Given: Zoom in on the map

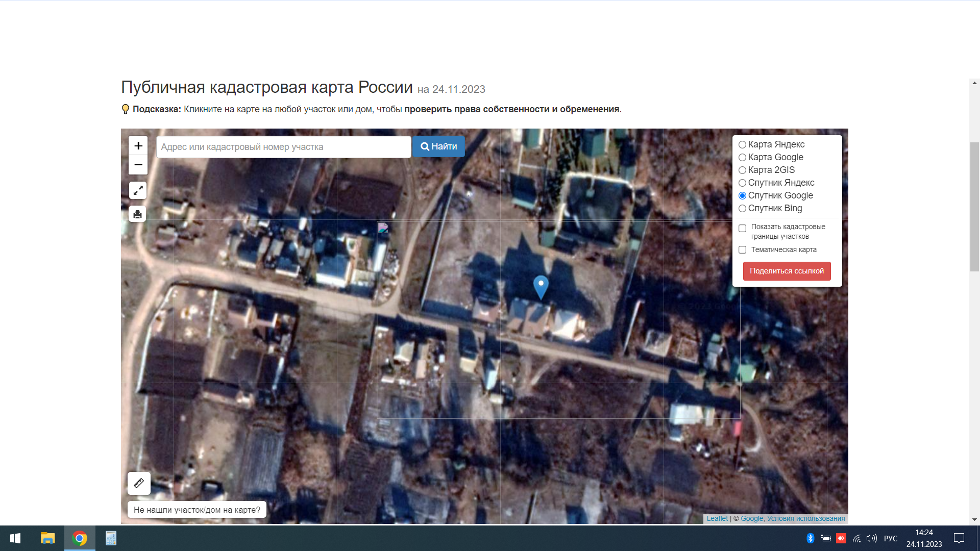Looking at the screenshot, I should 138,146.
